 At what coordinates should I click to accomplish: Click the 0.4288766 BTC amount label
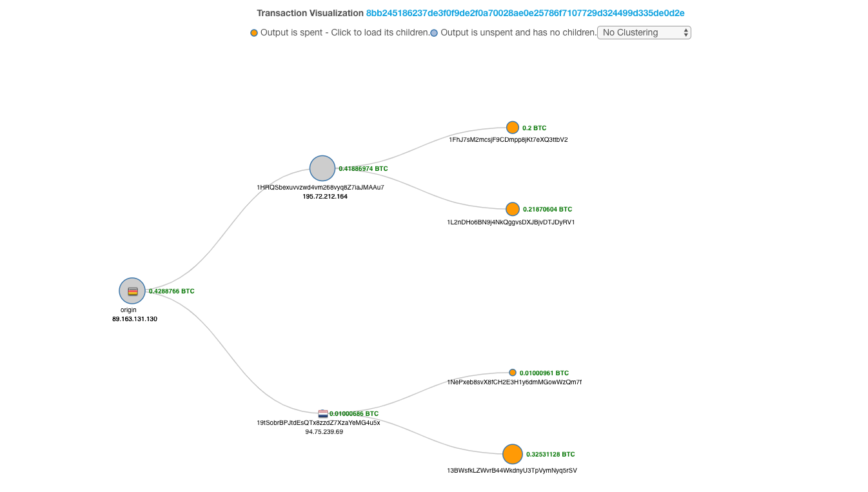pos(172,291)
